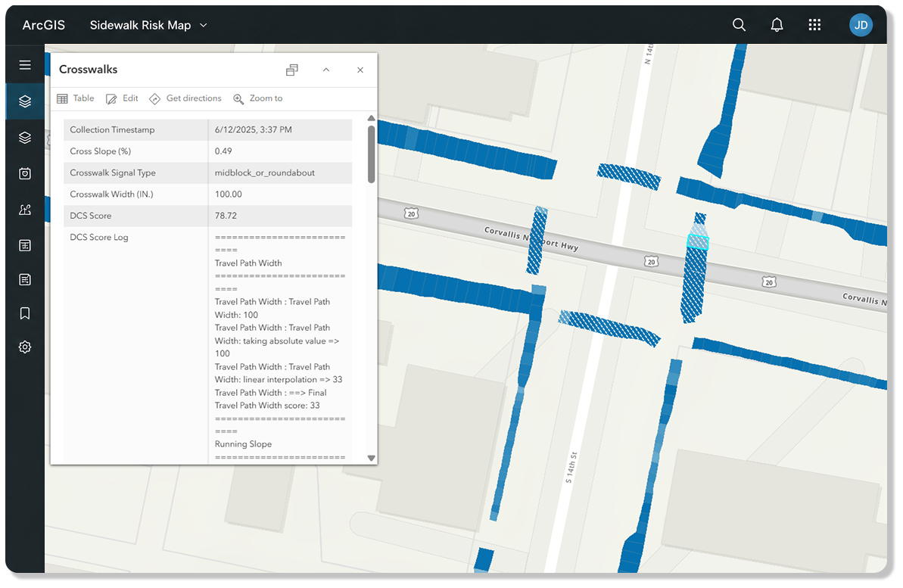
Task: Click the popup scroll down arrow
Action: coord(372,459)
